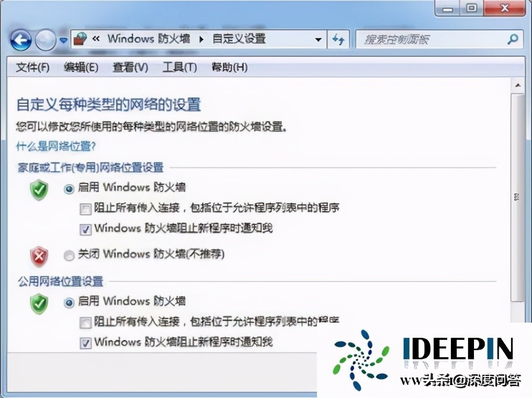This screenshot has width=532, height=398.
Task: Open the 什么是网络位置 help link
Action: pyautogui.click(x=54, y=146)
